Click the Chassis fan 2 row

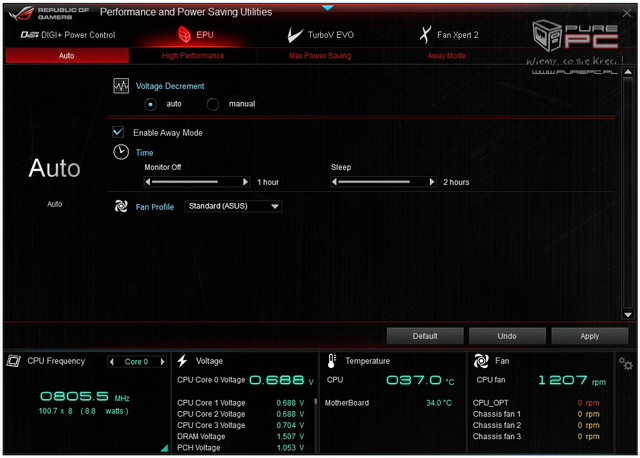click(536, 425)
